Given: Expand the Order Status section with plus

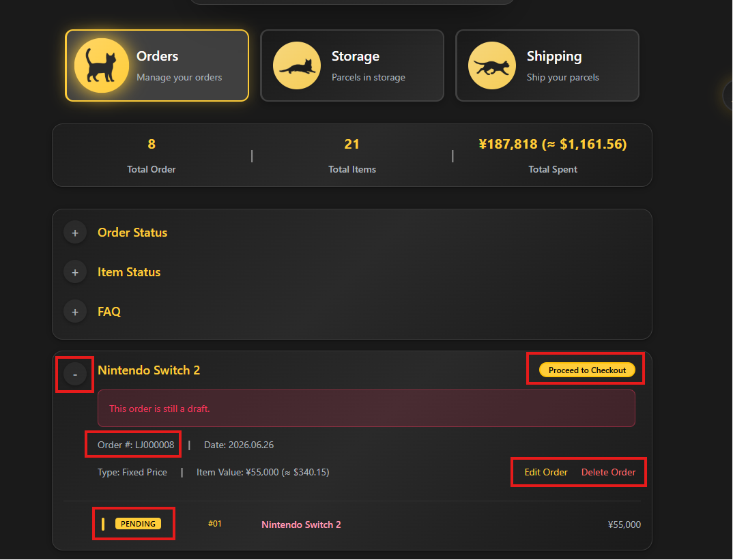Looking at the screenshot, I should (x=75, y=233).
